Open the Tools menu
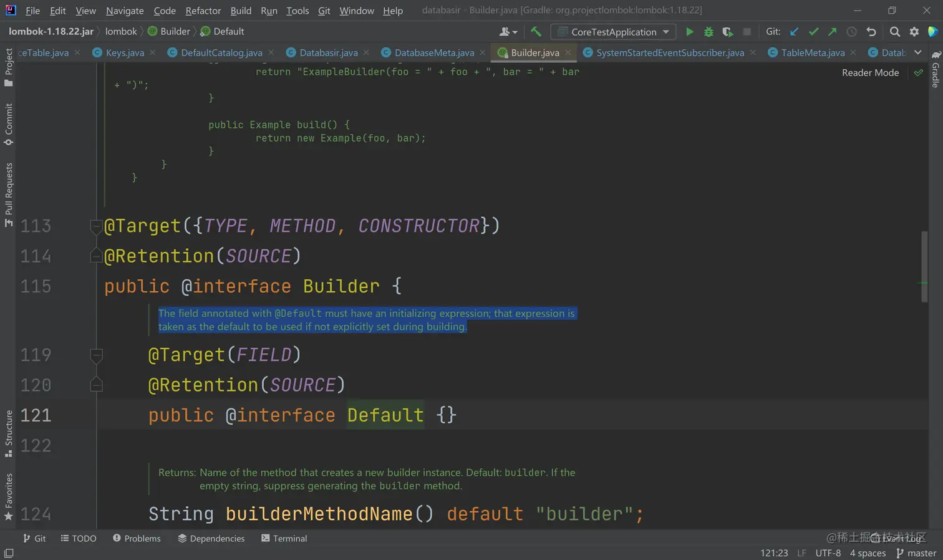The width and height of the screenshot is (943, 560). tap(297, 11)
